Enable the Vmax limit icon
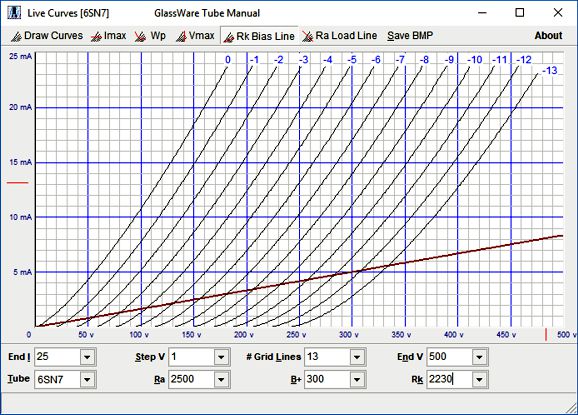 click(181, 36)
